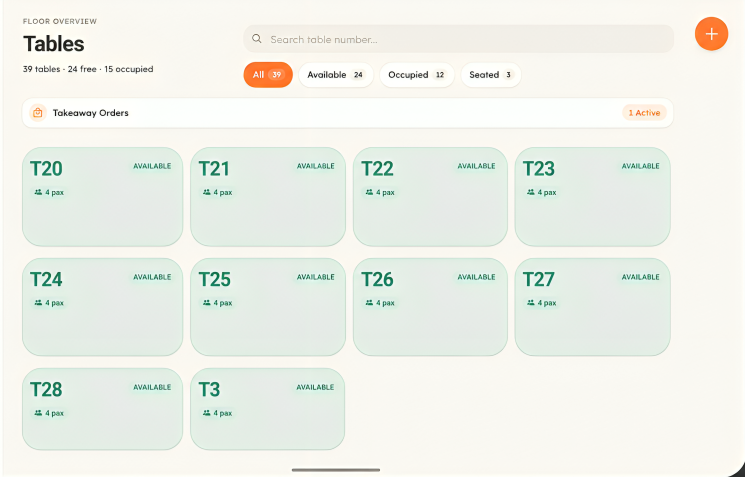This screenshot has width=745, height=477.
Task: Switch to the Seated filter
Action: point(491,75)
